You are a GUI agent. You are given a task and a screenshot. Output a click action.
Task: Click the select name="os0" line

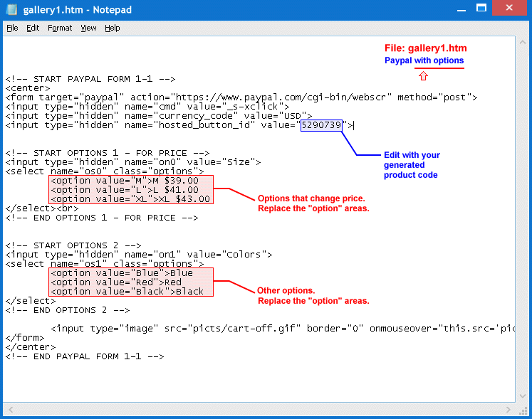[105, 171]
